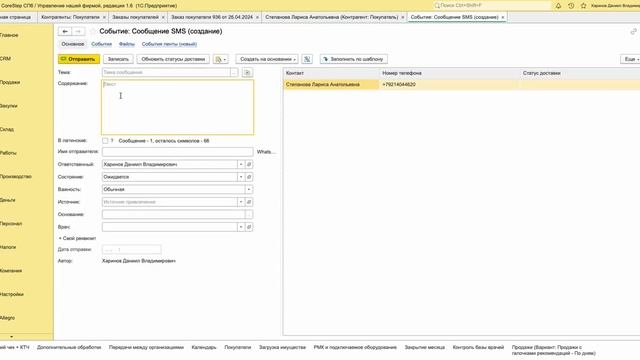
Task: Click the Записать button
Action: click(x=118, y=59)
